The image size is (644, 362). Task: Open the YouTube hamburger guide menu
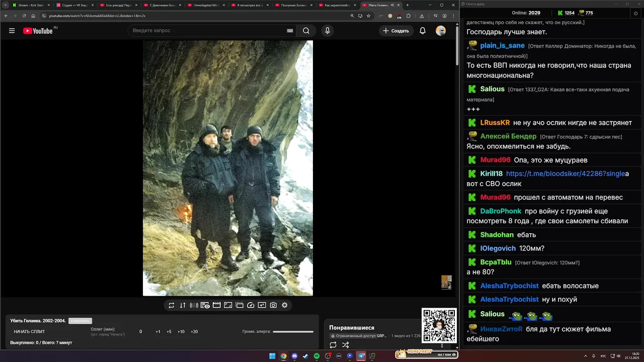point(12,31)
